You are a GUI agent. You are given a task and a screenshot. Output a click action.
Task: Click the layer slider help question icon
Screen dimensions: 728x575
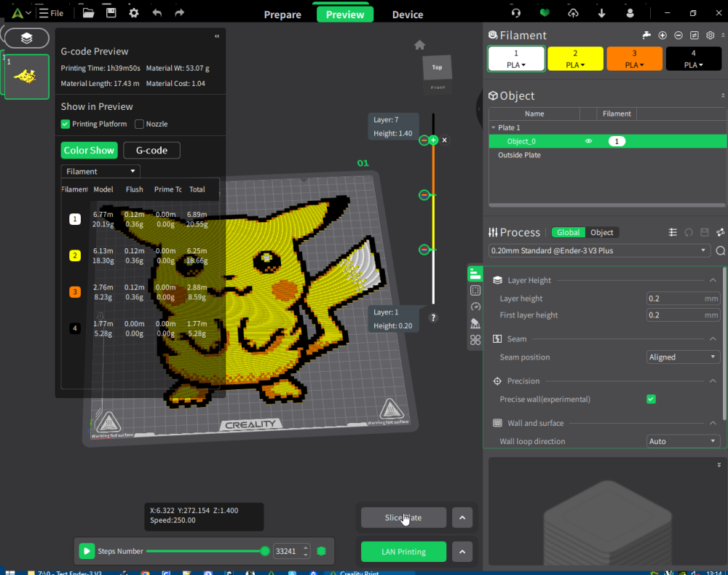point(433,318)
